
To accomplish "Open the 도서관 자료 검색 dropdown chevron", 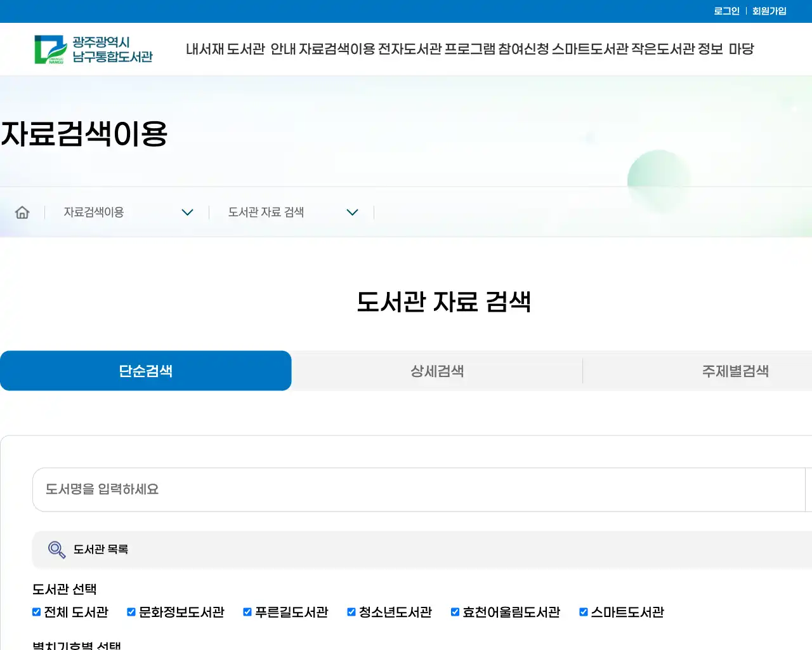I will pos(352,212).
